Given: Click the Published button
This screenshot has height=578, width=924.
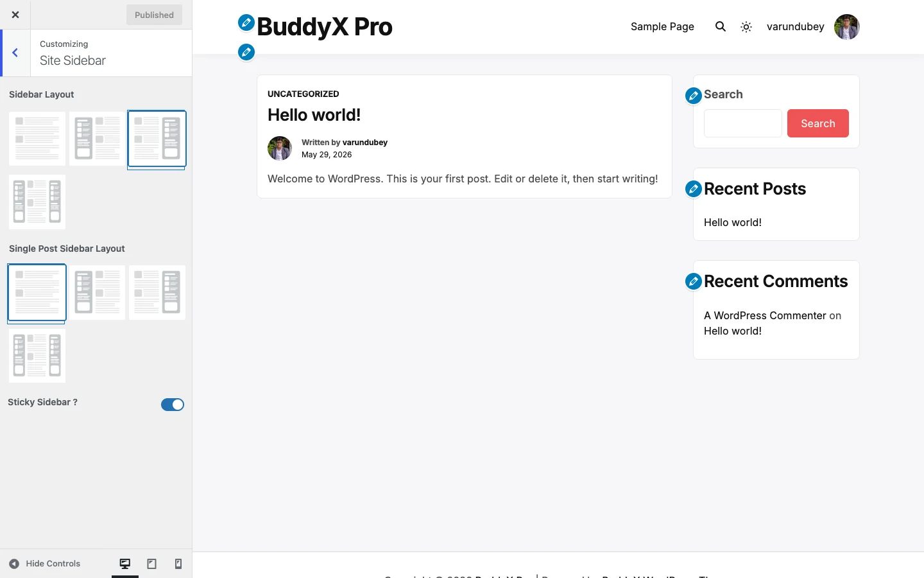Looking at the screenshot, I should (x=154, y=15).
